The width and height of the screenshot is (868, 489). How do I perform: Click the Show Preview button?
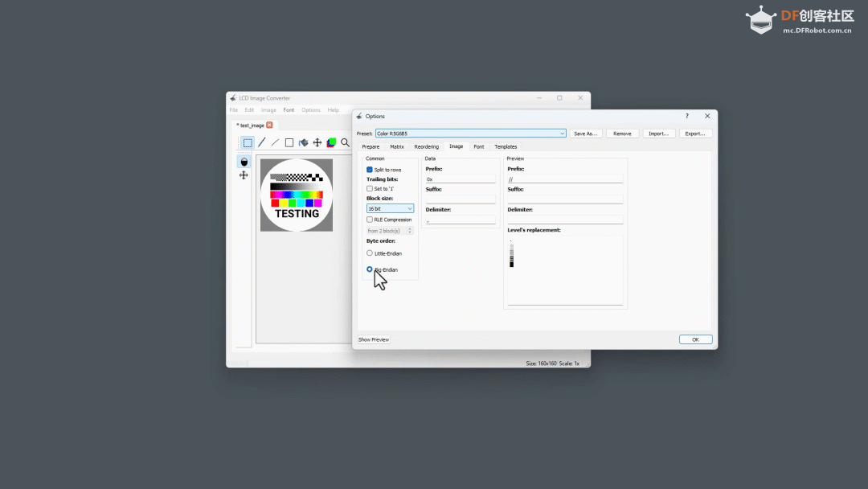[x=374, y=339]
